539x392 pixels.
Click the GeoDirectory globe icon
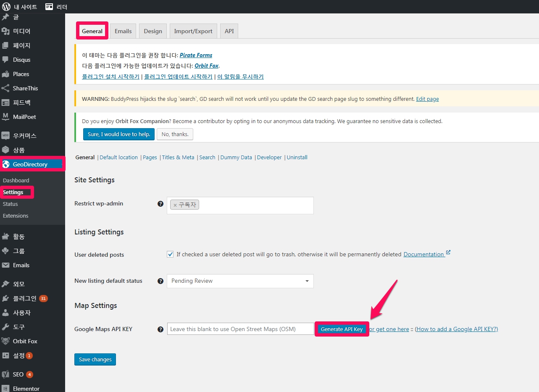coord(6,164)
